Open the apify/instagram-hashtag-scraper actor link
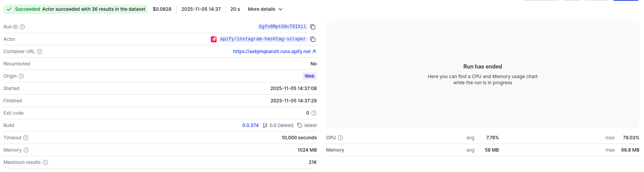This screenshot has width=644, height=172. pos(263,39)
